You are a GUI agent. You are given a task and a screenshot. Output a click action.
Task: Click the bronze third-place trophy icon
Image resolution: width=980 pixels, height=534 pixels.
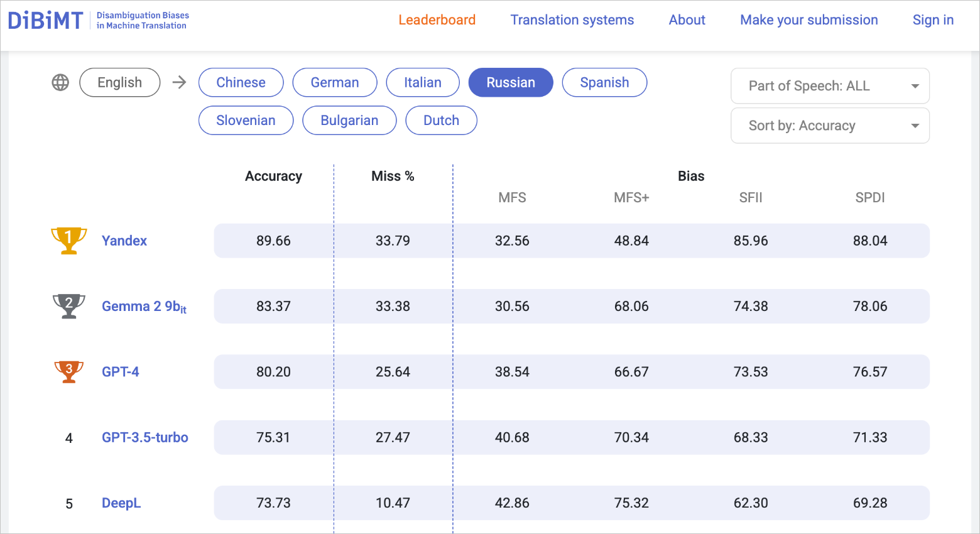(69, 371)
